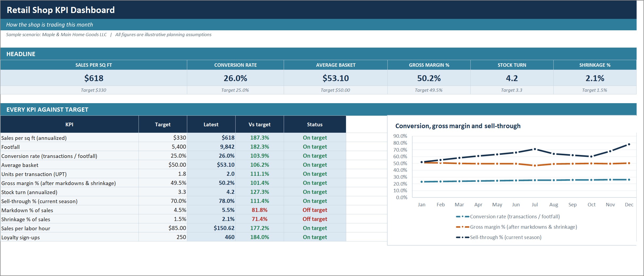Viewport: 644px width, 276px height.
Task: Click the 'Target 1.5%' note
Action: (x=595, y=90)
